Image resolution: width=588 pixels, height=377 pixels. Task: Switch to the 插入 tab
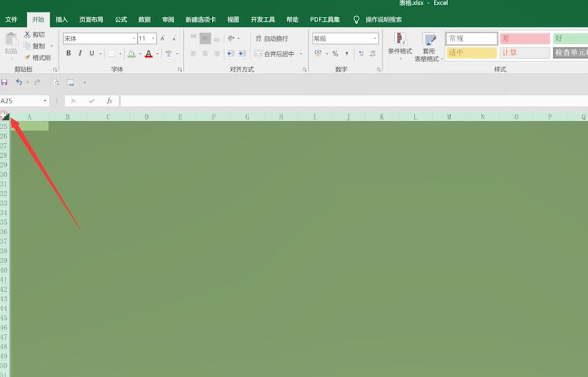62,19
